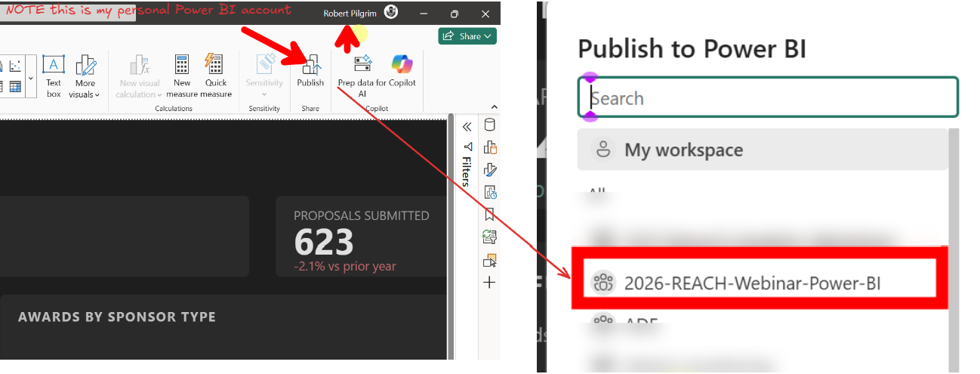Click the My workspace person icon
Viewport: 980px width, 374px height.
click(x=603, y=150)
